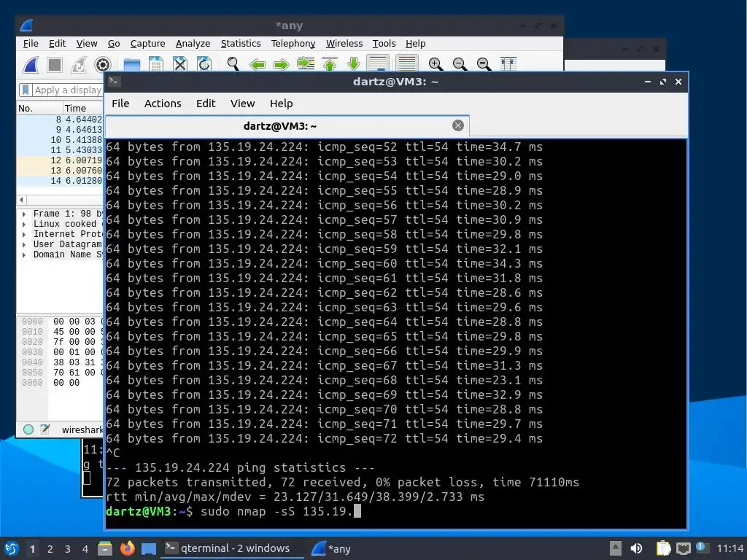The width and height of the screenshot is (747, 560).
Task: Edit capture file properties icon in status bar
Action: pos(45,429)
